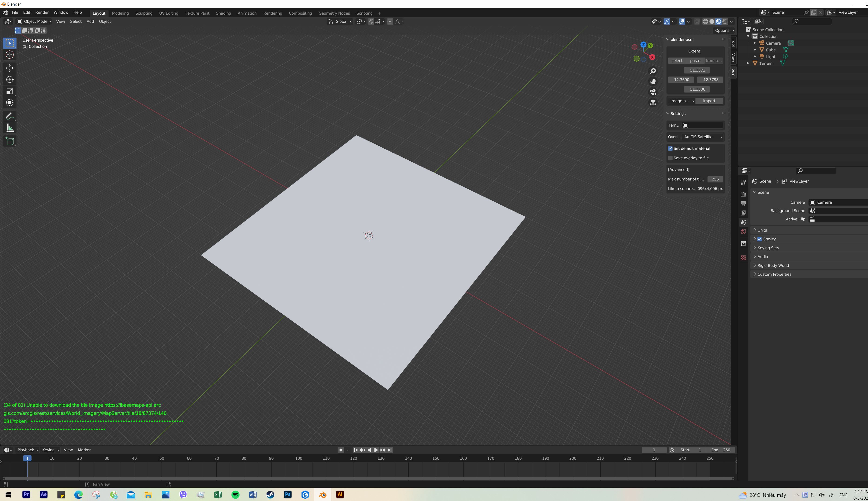Image resolution: width=868 pixels, height=501 pixels.
Task: Switch to the Shading workspace tab
Action: [x=223, y=13]
